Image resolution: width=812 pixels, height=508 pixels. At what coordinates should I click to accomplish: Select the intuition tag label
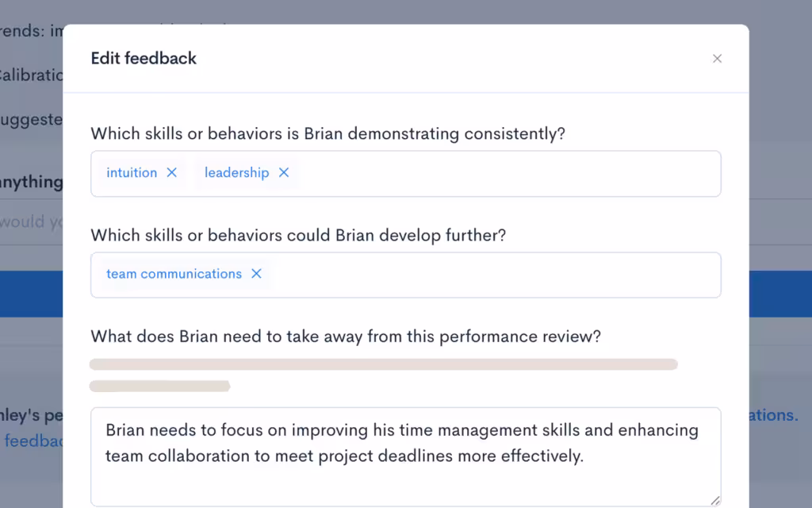[x=132, y=172]
